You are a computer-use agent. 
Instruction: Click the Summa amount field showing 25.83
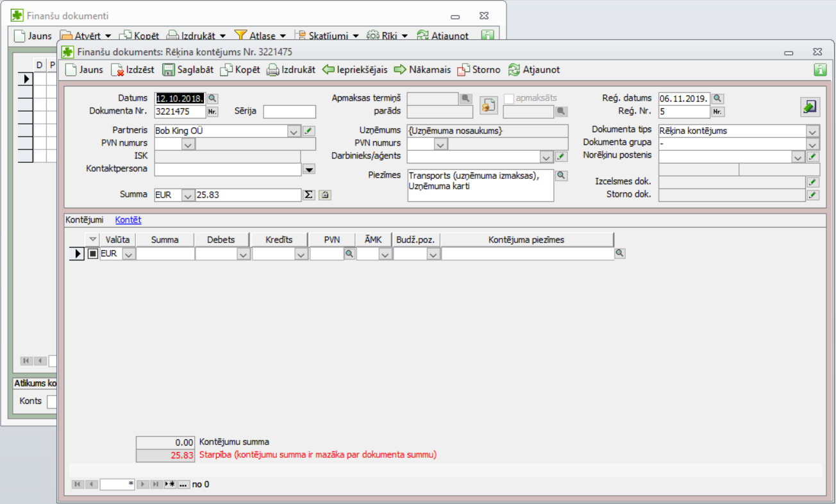tap(248, 195)
